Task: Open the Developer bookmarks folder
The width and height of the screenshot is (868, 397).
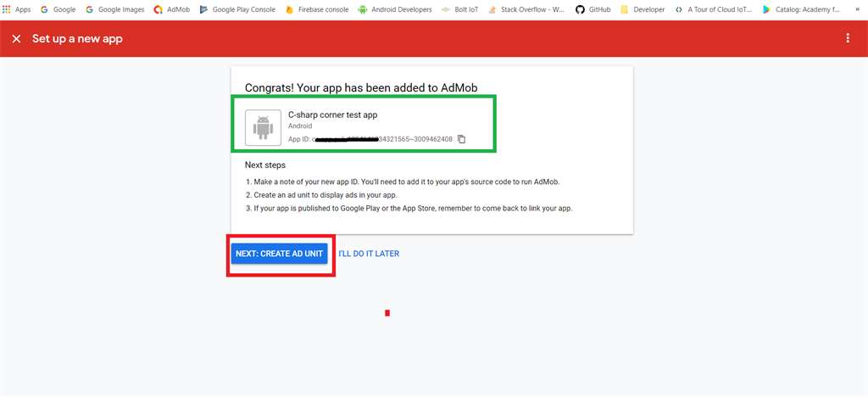Action: click(643, 9)
